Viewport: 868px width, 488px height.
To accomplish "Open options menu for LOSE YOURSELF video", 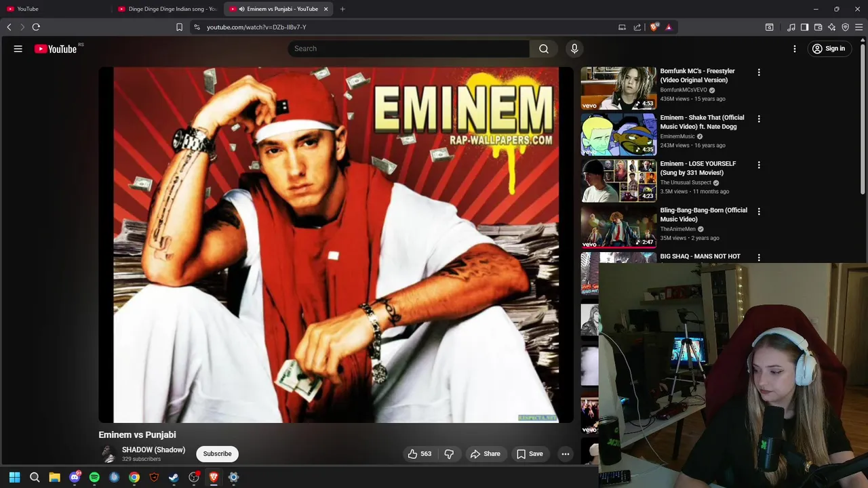I will [x=759, y=165].
